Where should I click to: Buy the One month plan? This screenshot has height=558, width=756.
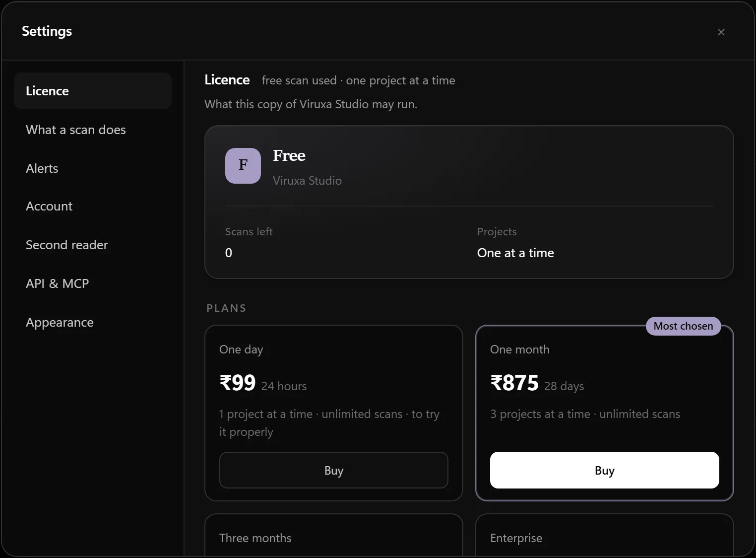605,470
